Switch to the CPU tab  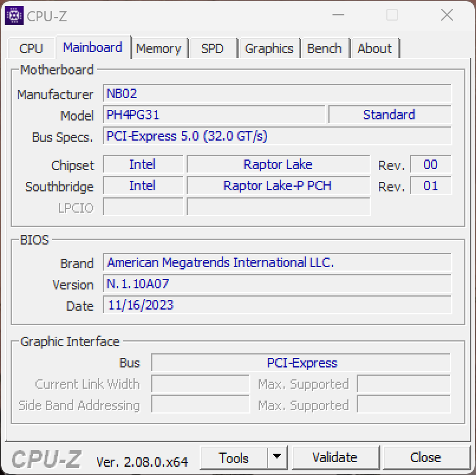click(x=31, y=48)
